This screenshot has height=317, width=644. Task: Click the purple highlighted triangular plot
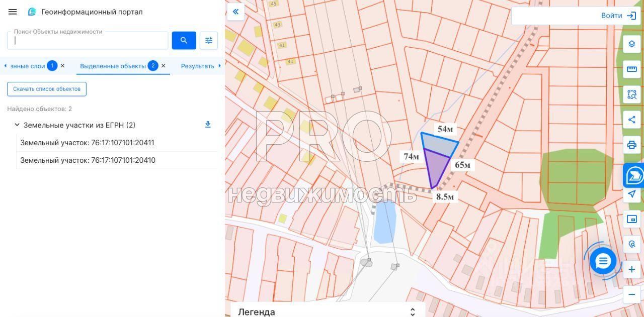pyautogui.click(x=436, y=168)
